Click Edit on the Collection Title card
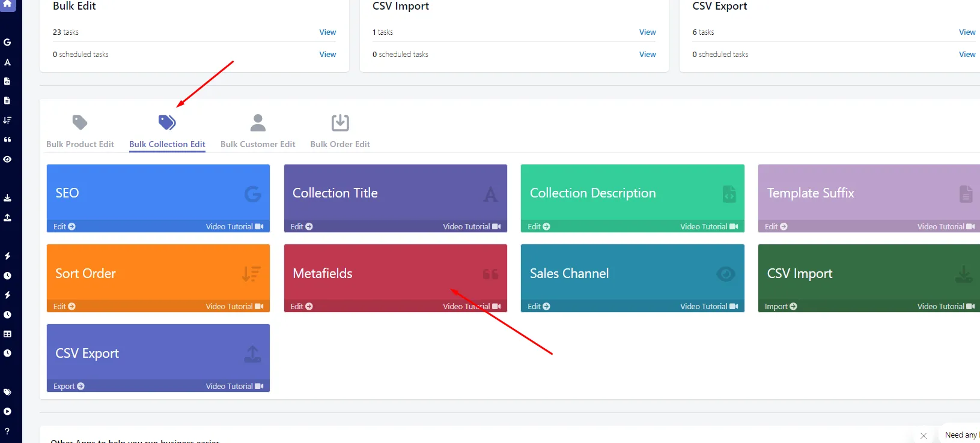 302,226
